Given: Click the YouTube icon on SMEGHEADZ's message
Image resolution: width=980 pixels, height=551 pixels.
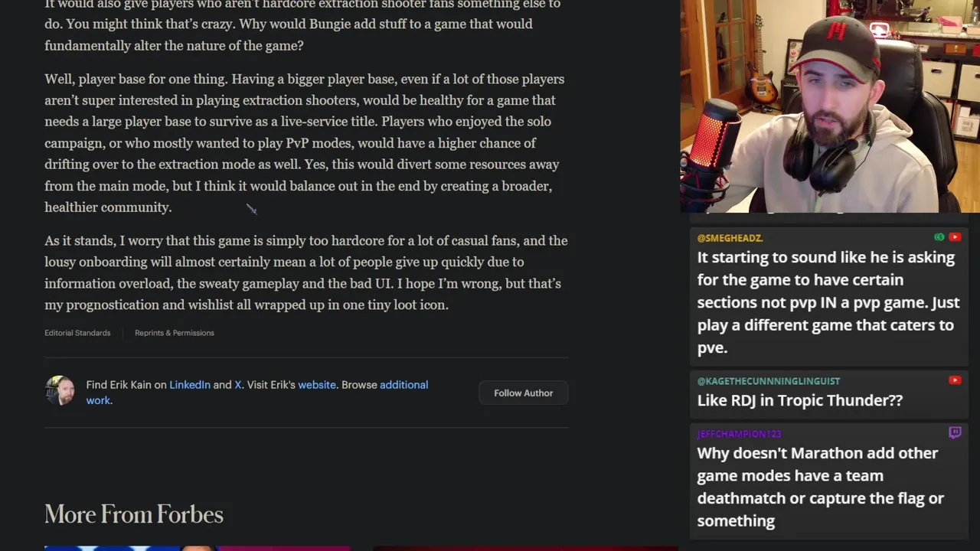Looking at the screenshot, I should tap(955, 237).
